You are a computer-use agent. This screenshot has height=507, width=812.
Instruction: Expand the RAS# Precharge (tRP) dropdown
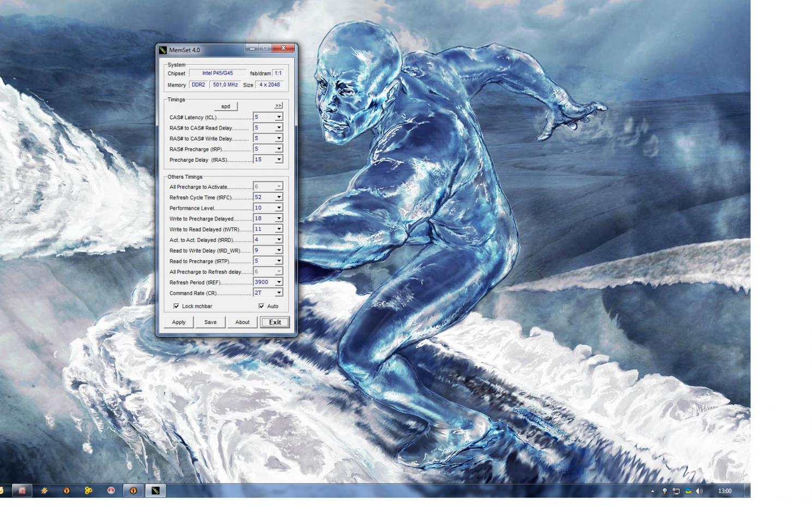tap(279, 149)
